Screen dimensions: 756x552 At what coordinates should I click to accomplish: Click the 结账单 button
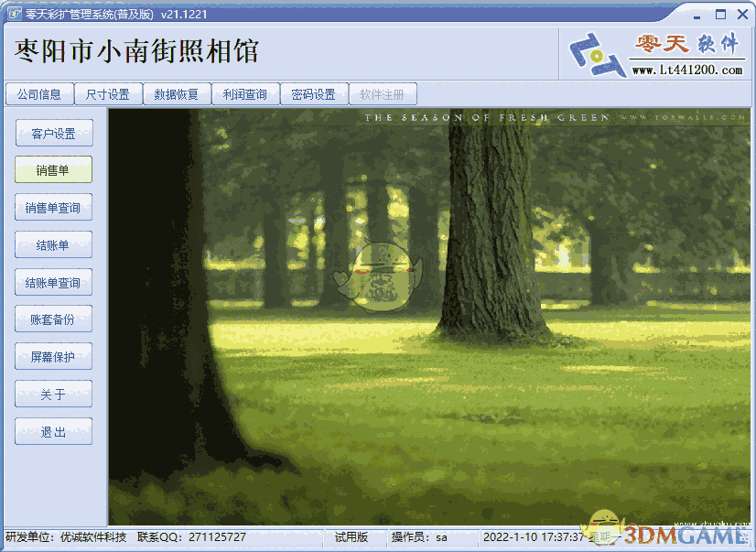(x=53, y=244)
